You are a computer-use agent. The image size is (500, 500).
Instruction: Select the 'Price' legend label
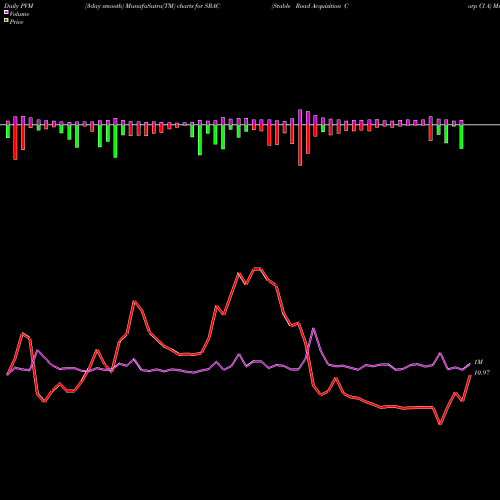[x=16, y=22]
